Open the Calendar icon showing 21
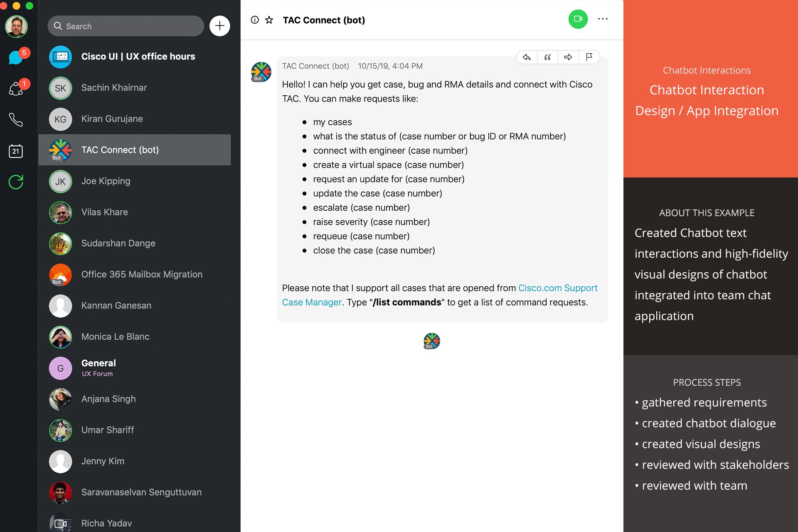The height and width of the screenshot is (532, 798). pyautogui.click(x=16, y=151)
